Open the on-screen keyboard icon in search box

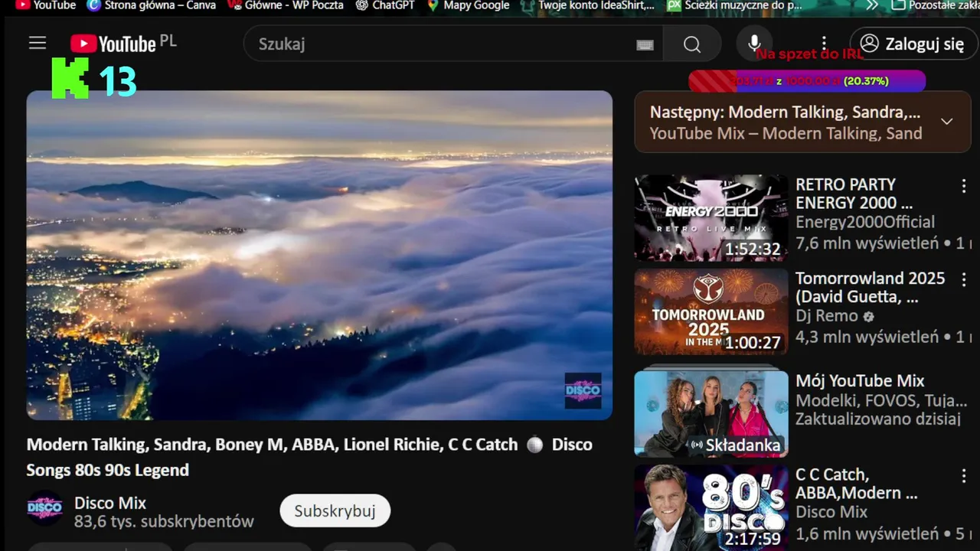[x=645, y=45]
